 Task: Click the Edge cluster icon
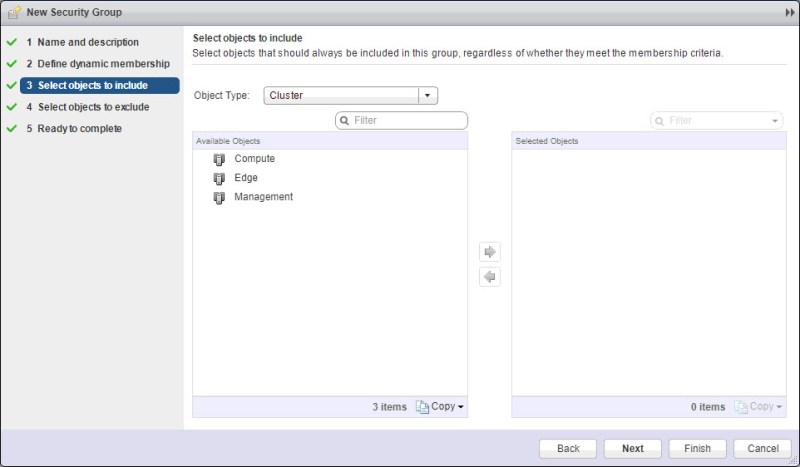coord(219,179)
